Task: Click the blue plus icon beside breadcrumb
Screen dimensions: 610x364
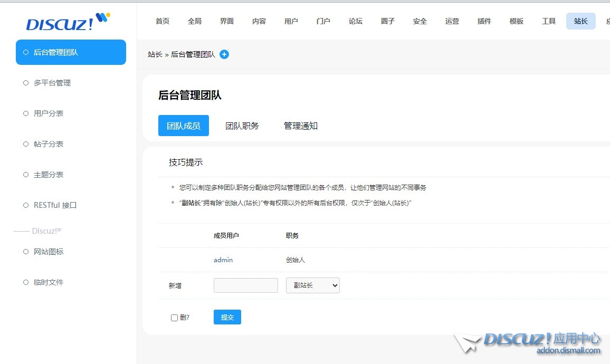Action: coord(224,54)
